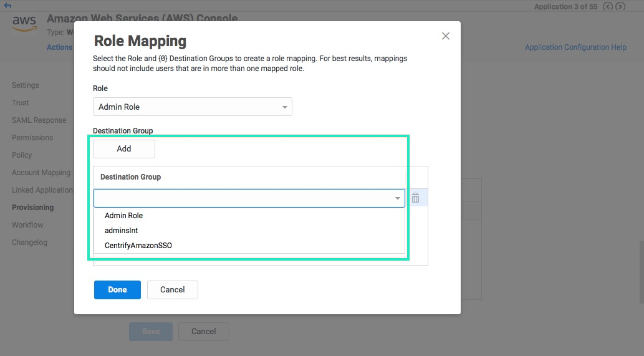
Task: Open the Actions menu
Action: (60, 47)
